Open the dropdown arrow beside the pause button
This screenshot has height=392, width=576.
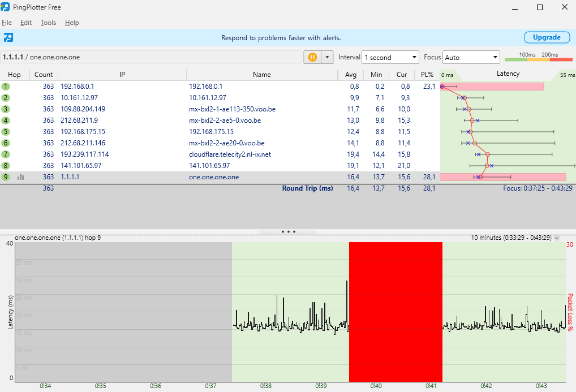coord(327,57)
